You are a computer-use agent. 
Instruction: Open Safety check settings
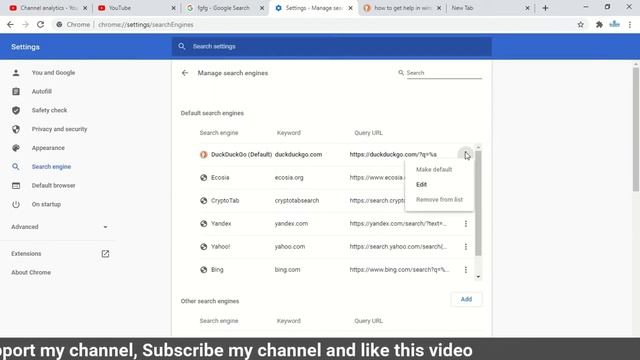[49, 110]
